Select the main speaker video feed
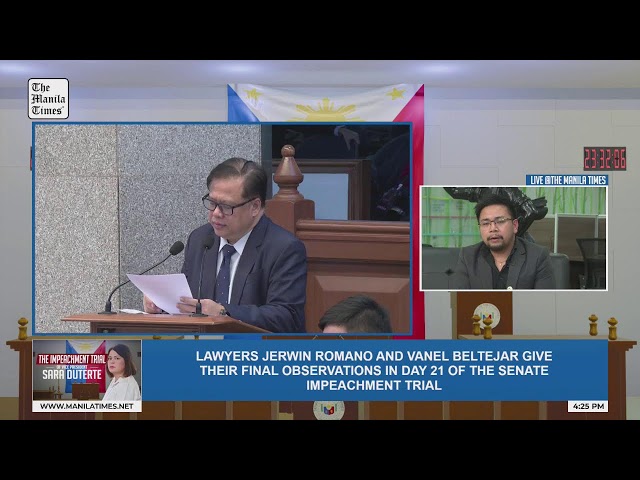The image size is (640, 480). tap(222, 229)
